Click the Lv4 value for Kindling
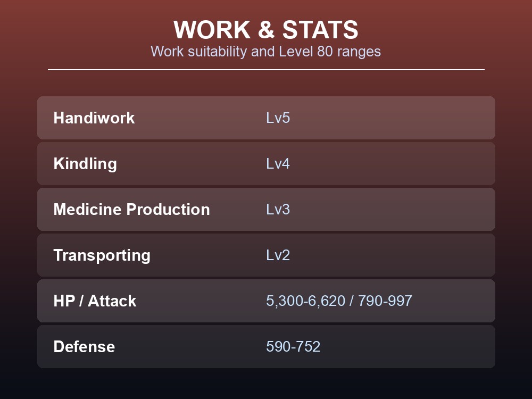 [278, 163]
